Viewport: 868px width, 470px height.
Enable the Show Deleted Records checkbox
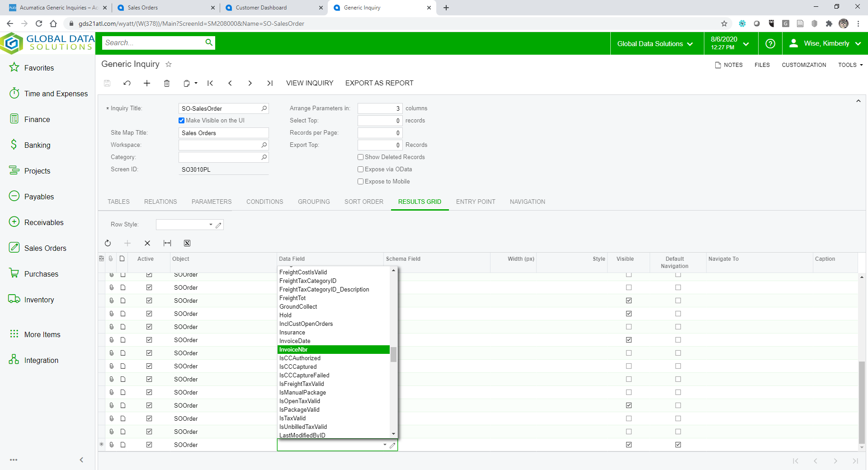point(361,157)
